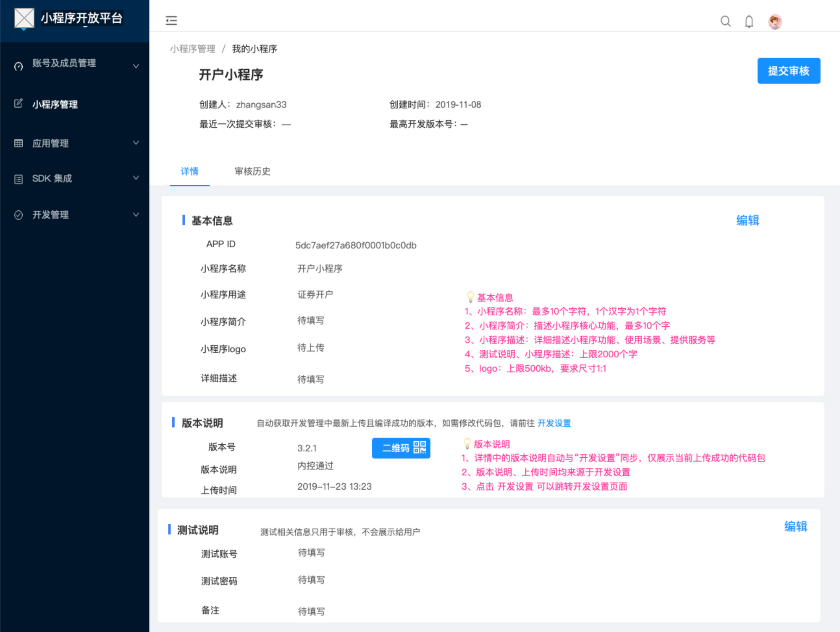Click the 开发管理 check-circle icon
Screen dimensions: 840x632
click(x=18, y=215)
